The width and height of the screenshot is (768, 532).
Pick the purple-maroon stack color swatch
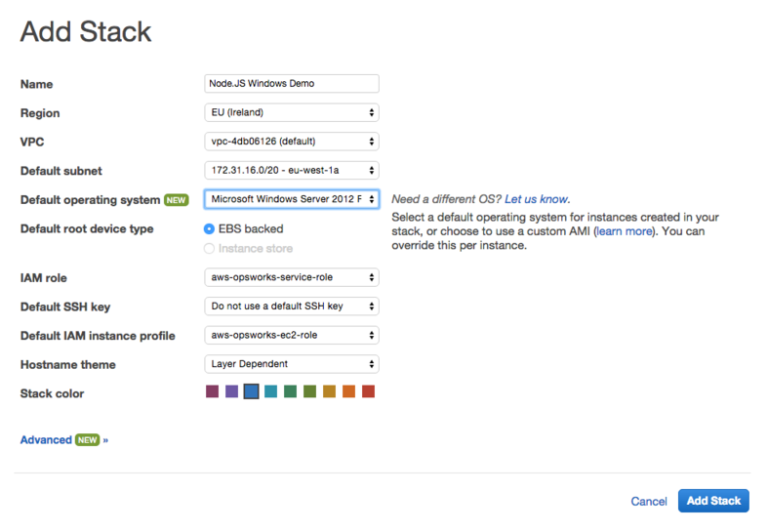(x=212, y=391)
